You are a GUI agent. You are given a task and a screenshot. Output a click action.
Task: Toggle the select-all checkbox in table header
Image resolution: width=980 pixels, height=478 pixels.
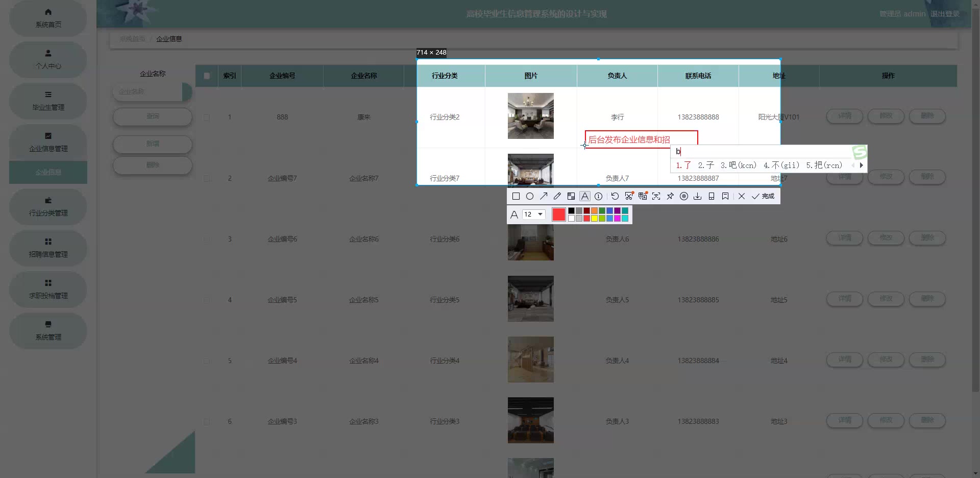[207, 76]
